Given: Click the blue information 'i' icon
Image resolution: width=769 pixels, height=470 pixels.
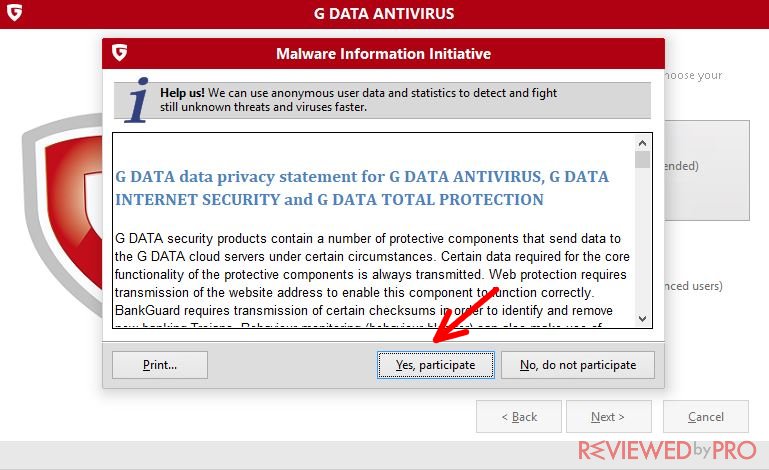Looking at the screenshot, I should pyautogui.click(x=137, y=100).
